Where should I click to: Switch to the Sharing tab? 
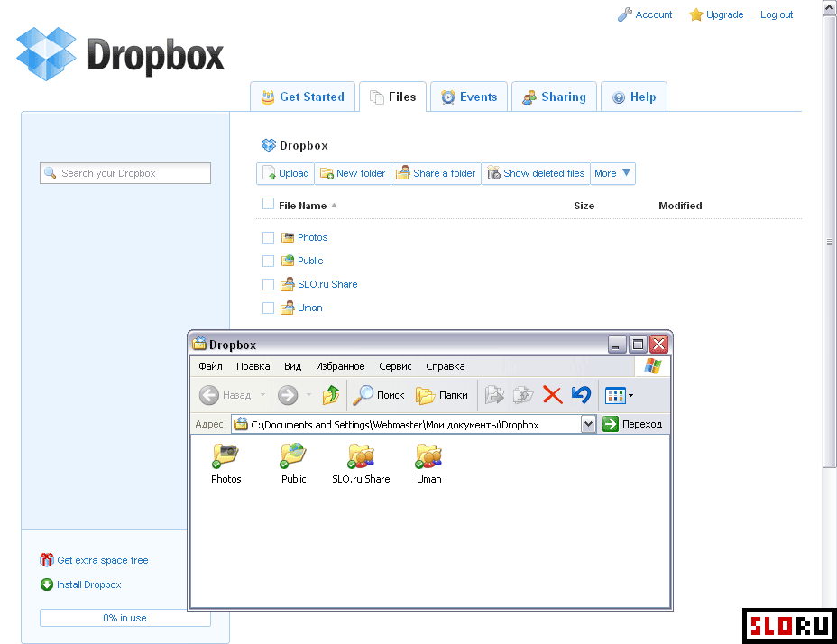click(554, 97)
